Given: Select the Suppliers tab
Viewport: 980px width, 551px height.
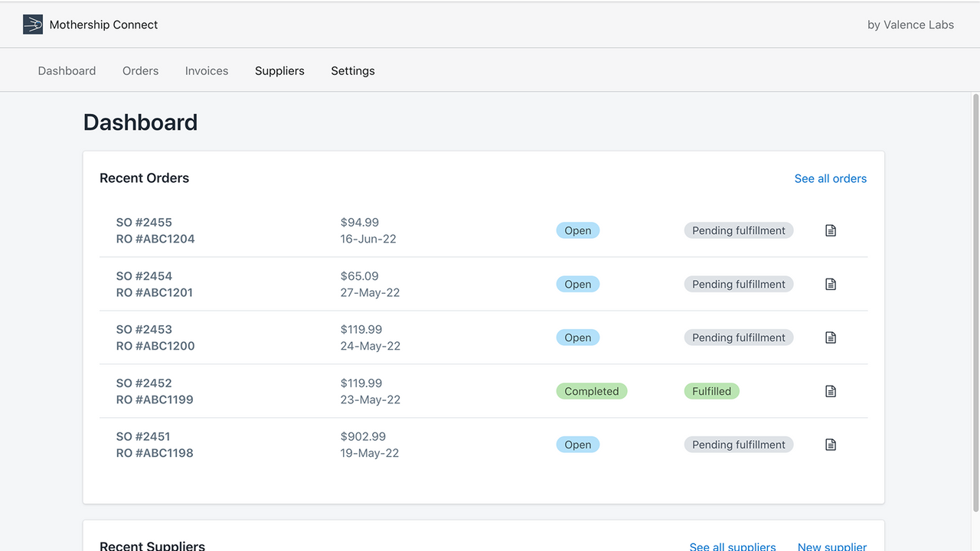Looking at the screenshot, I should [x=279, y=70].
